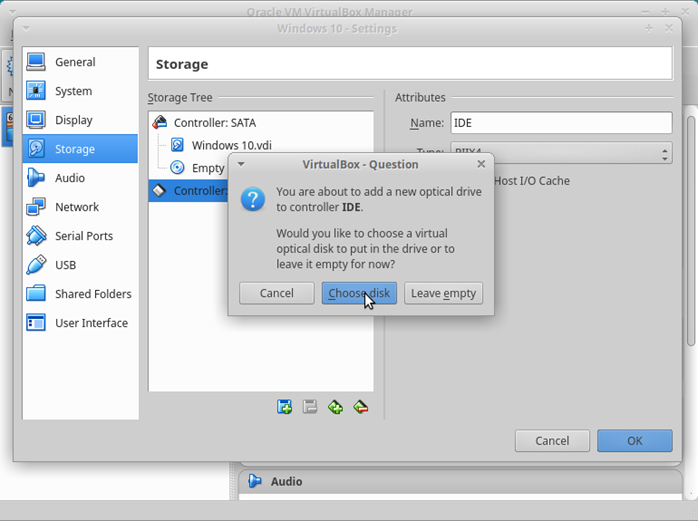Open the System settings category
The image size is (698, 521).
(80, 91)
